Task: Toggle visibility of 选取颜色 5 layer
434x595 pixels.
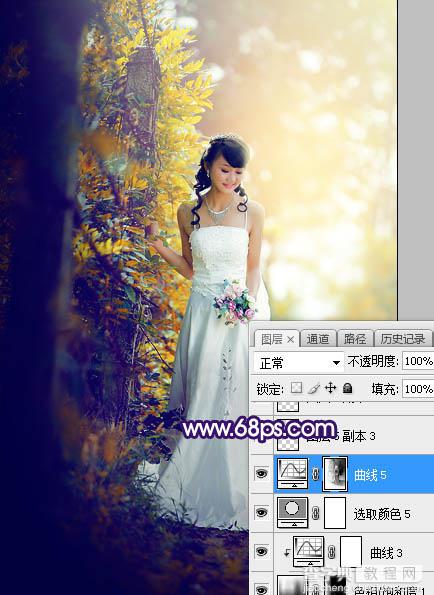Action: [261, 513]
